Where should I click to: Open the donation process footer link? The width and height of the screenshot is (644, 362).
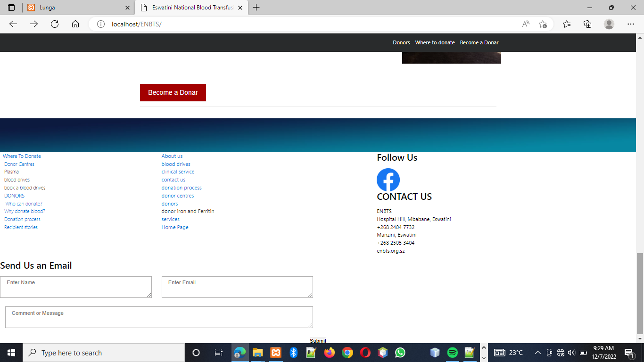point(182,188)
